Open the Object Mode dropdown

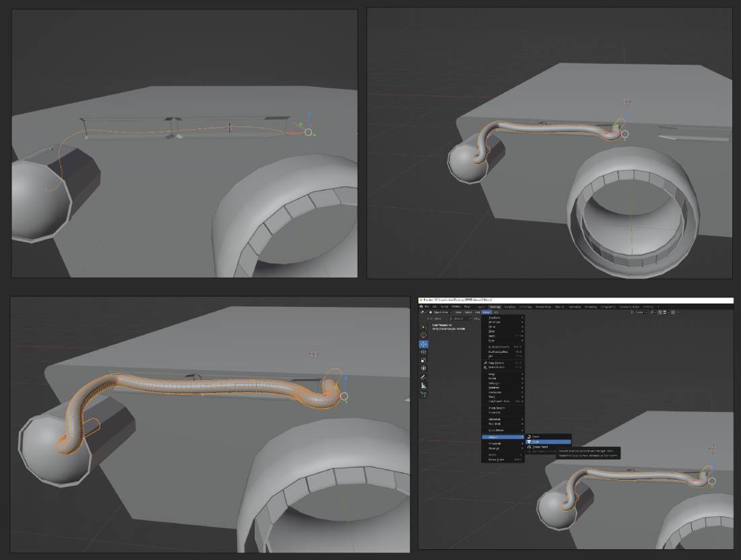pos(439,312)
